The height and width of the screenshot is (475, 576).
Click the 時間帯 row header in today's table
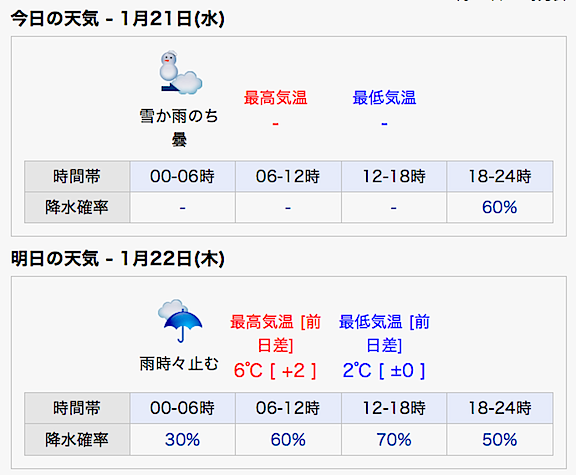coord(77,176)
